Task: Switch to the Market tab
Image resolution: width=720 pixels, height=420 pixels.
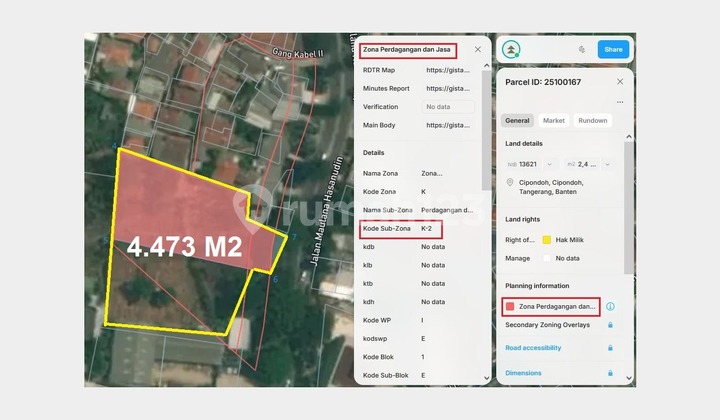Action: [553, 121]
